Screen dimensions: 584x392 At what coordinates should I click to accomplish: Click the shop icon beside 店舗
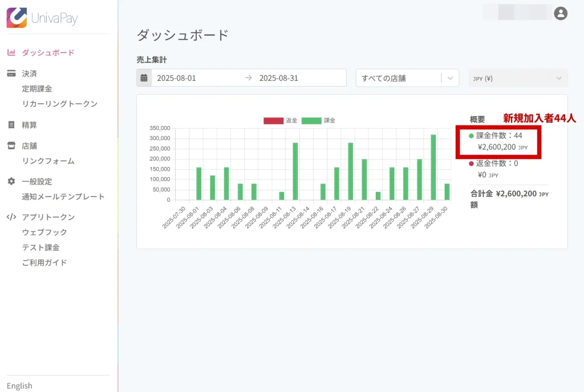[11, 146]
